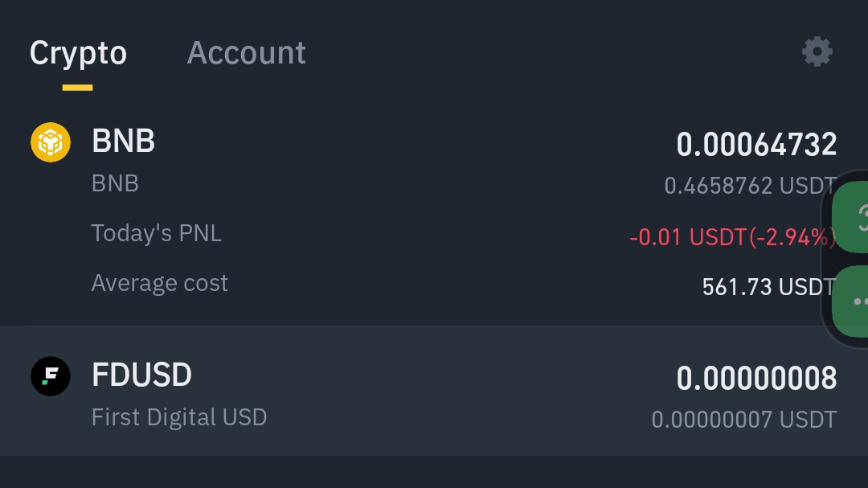Tap the BNB balance 0.00064732
The width and height of the screenshot is (868, 488).
pyautogui.click(x=756, y=145)
